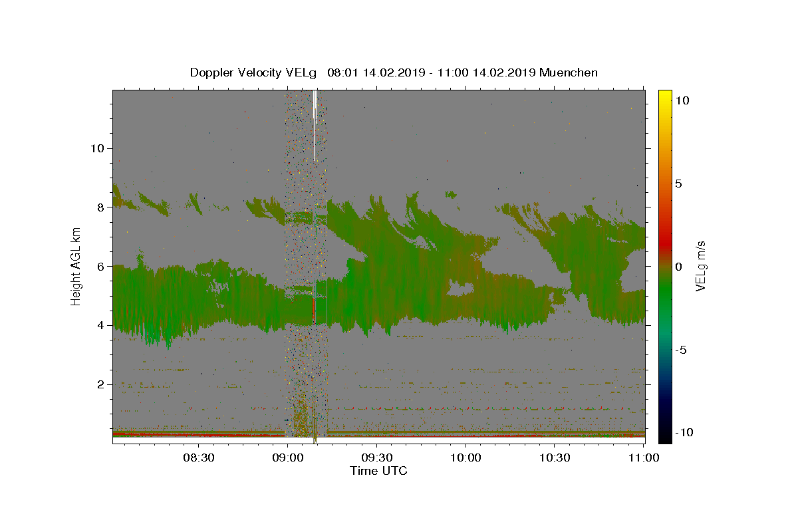798x532 pixels.
Task: Click the yellow top of the colorbar
Action: click(665, 95)
